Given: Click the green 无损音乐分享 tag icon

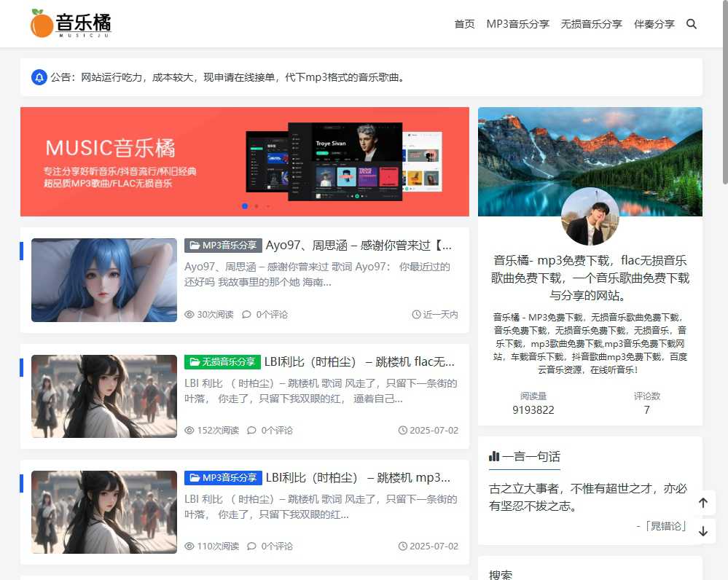Looking at the screenshot, I should (195, 361).
